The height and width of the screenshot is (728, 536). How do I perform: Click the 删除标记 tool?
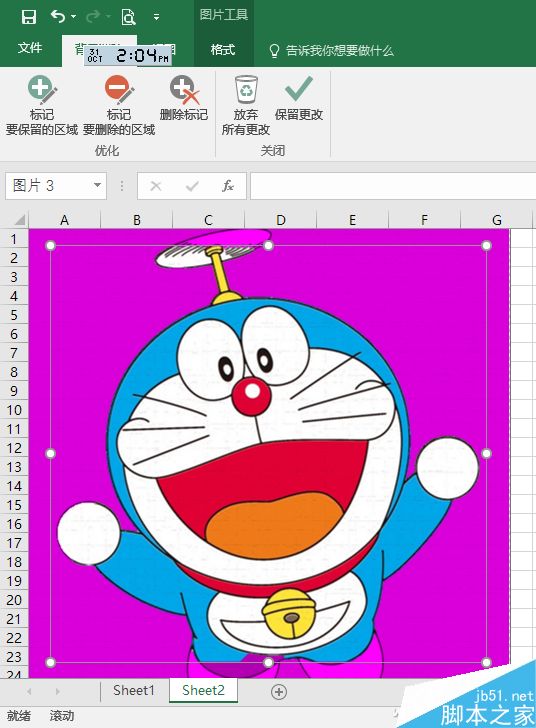(x=184, y=98)
